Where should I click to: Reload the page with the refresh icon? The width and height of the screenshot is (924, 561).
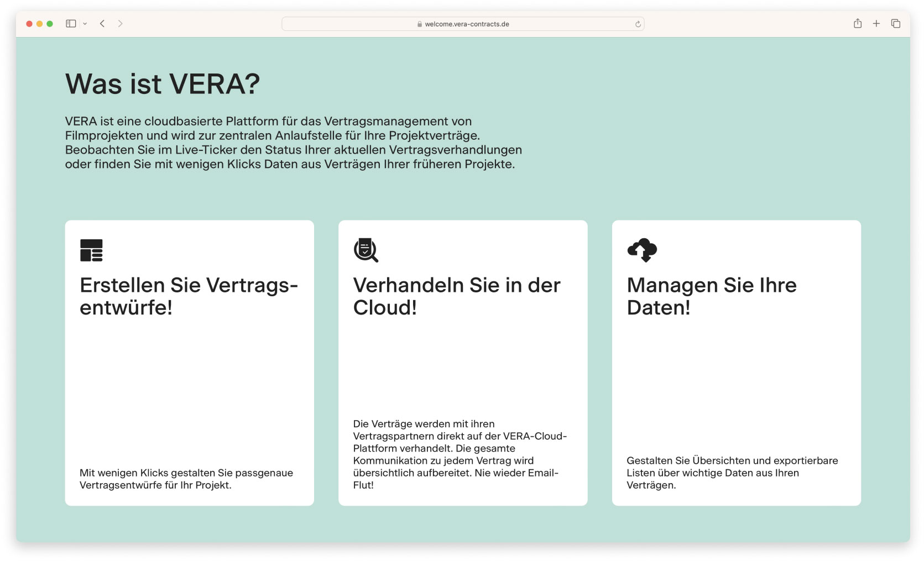pos(638,24)
